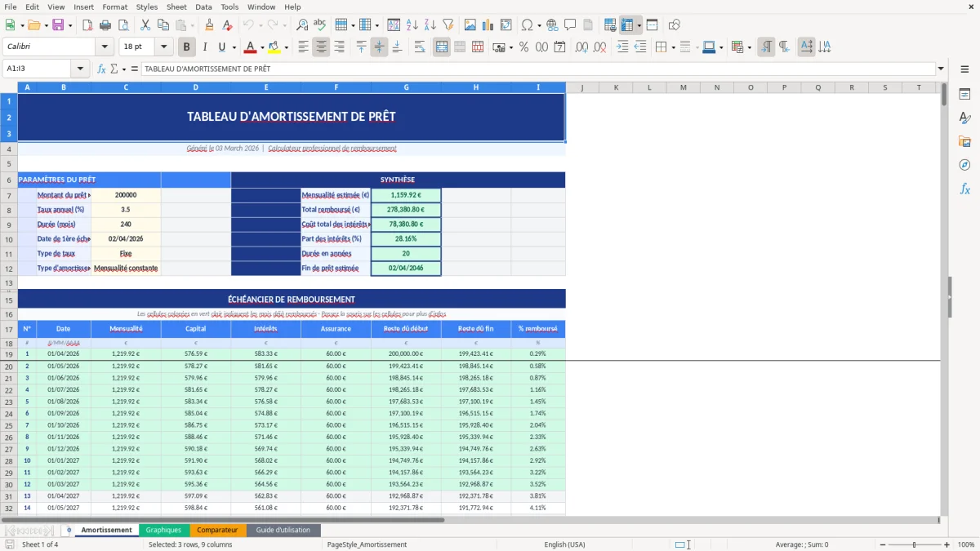Toggle bold formatting
This screenshot has height=551, width=980.
186,47
